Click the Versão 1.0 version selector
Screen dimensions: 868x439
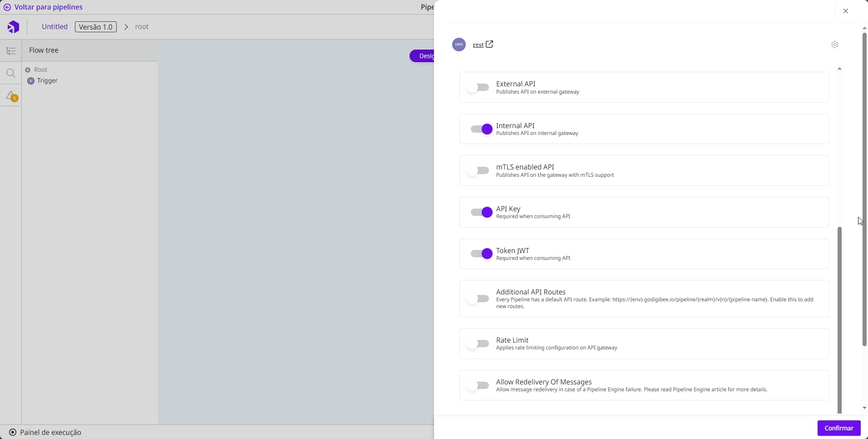click(x=95, y=27)
